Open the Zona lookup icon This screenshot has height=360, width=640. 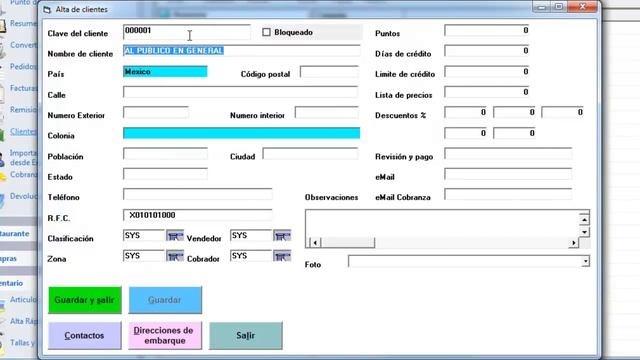(175, 256)
